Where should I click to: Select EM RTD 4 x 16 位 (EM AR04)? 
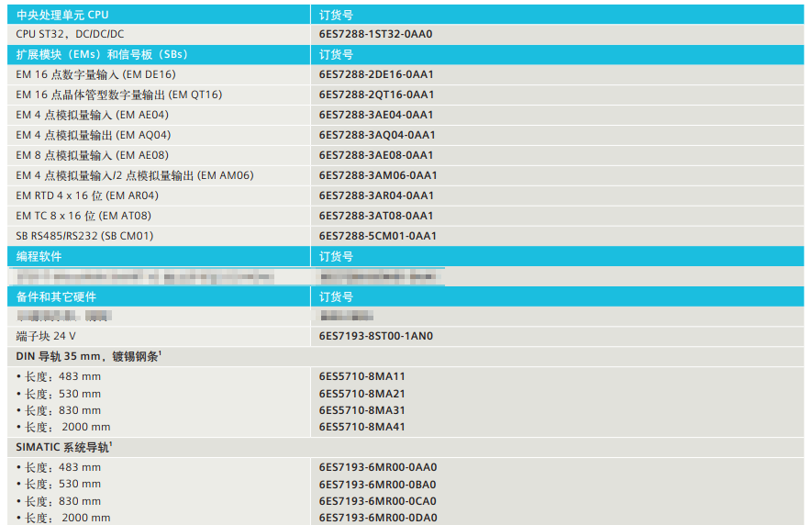click(87, 195)
